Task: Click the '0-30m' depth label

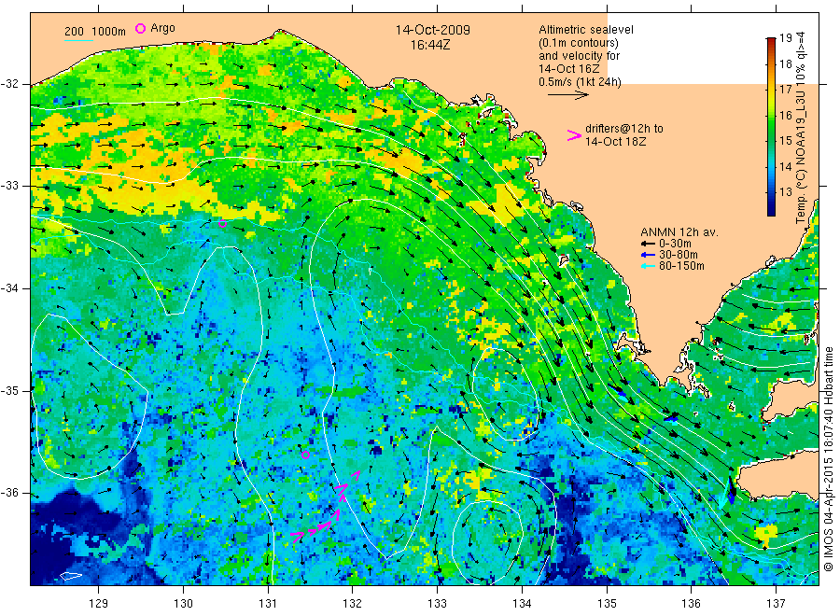Action: tap(675, 244)
